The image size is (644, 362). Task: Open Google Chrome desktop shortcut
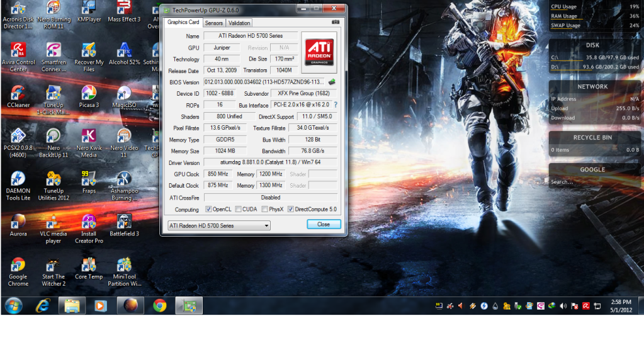pyautogui.click(x=18, y=272)
